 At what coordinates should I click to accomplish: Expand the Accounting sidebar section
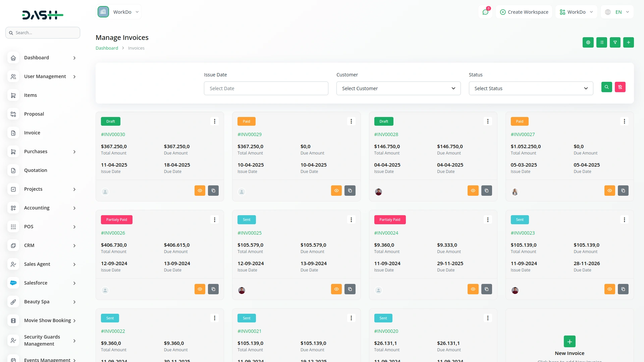[37, 208]
